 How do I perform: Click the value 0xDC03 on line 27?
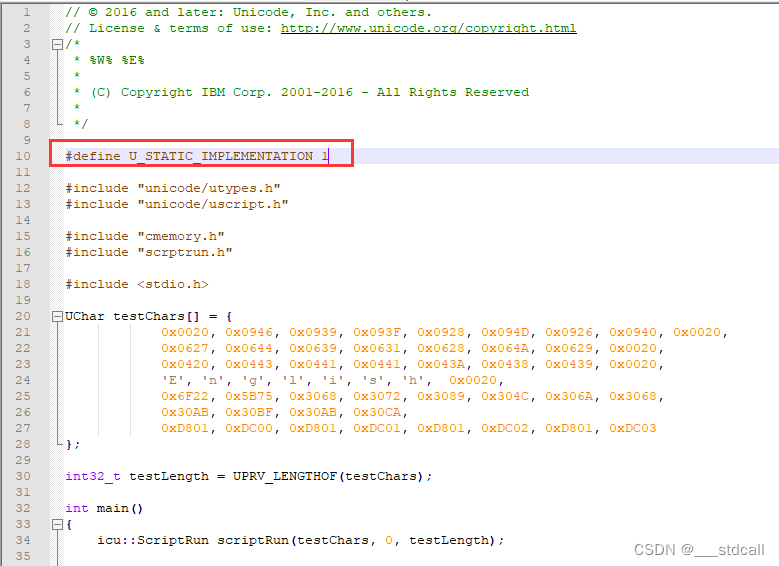coord(633,428)
